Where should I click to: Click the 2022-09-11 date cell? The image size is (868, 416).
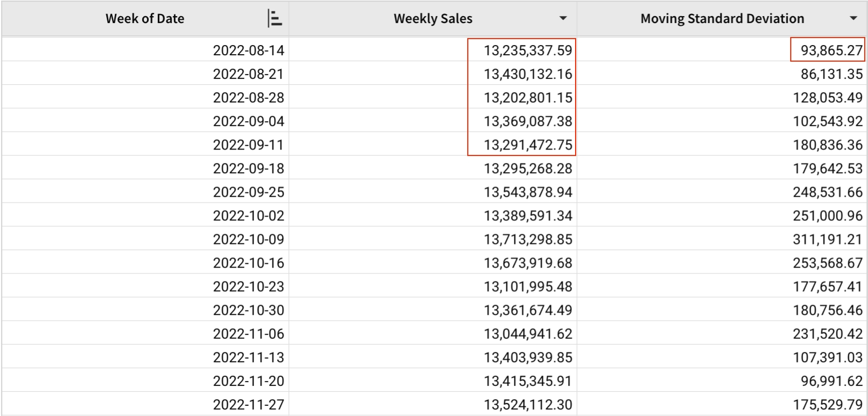click(x=248, y=145)
